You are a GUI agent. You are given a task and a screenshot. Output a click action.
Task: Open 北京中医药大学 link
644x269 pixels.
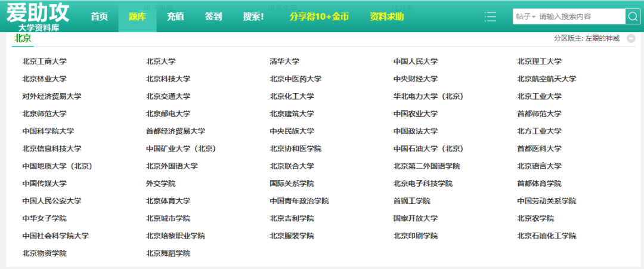pyautogui.click(x=295, y=79)
